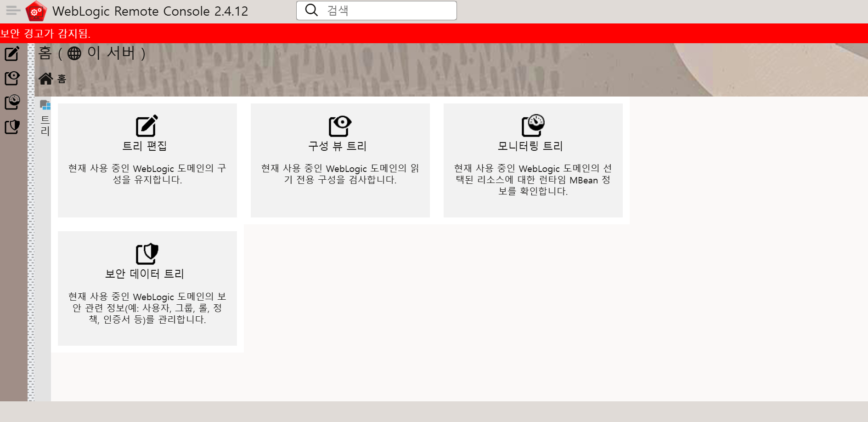Toggle the hamburger navigation menu
This screenshot has width=868, height=422.
(x=13, y=10)
